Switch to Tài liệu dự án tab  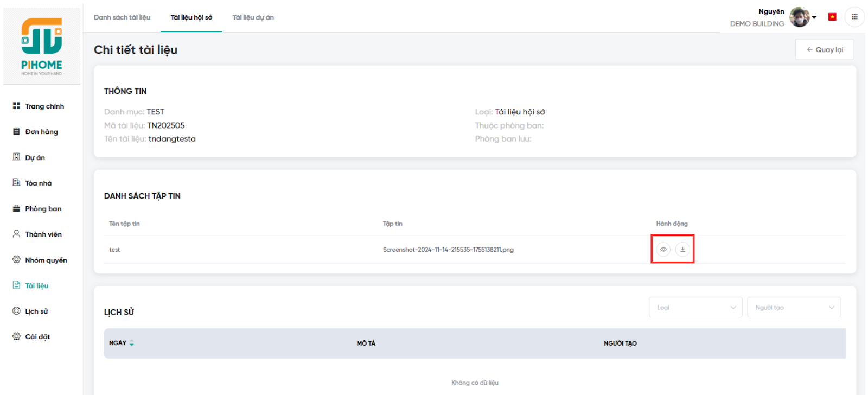point(253,17)
